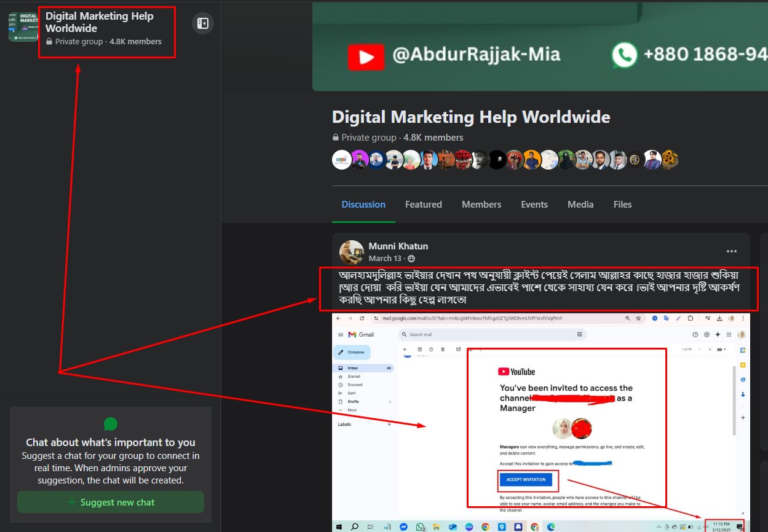Click Windows Start button in the screenshot taskbar
This screenshot has height=532, width=768.
338,526
